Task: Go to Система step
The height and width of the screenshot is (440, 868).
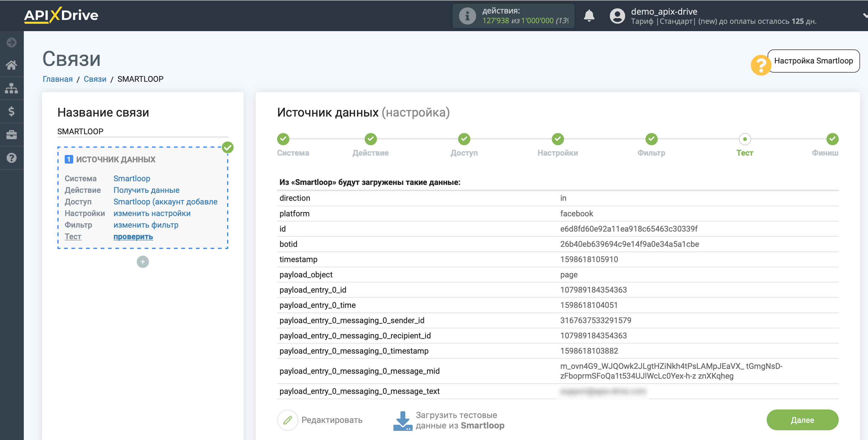Action: (293, 153)
